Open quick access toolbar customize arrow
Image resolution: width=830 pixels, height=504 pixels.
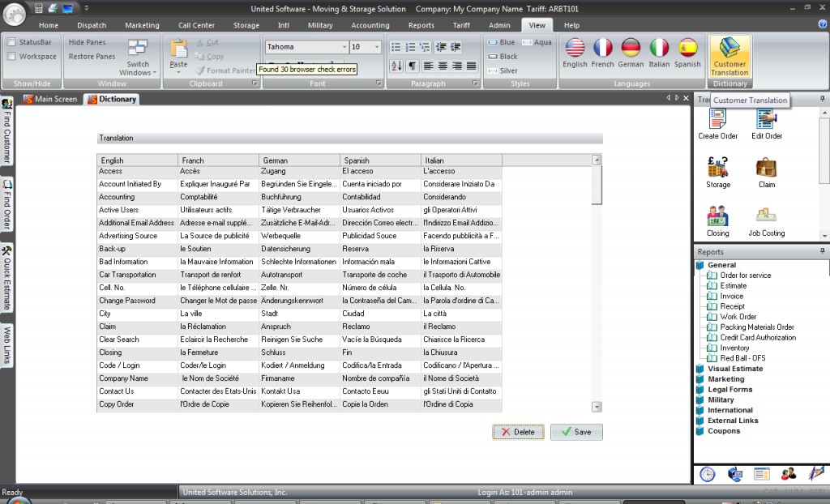point(86,8)
